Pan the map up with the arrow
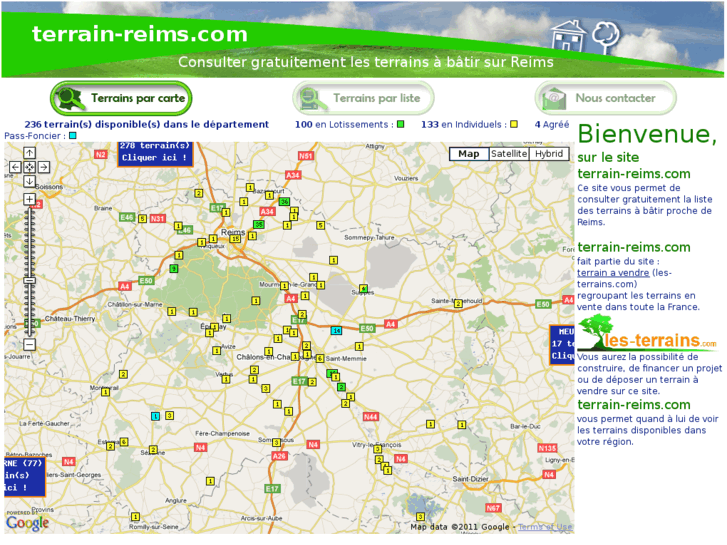 (x=29, y=153)
